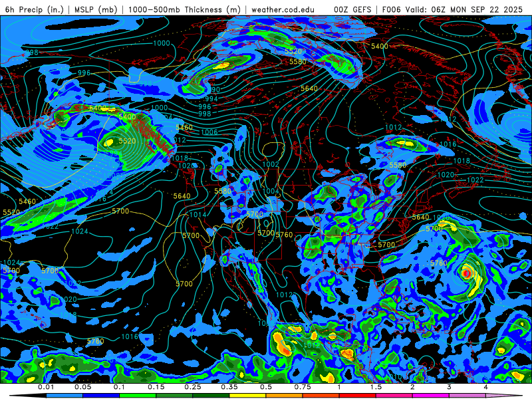Select the yellow 0.35–0.5 legend swatch
The image size is (532, 399).
pos(247,396)
